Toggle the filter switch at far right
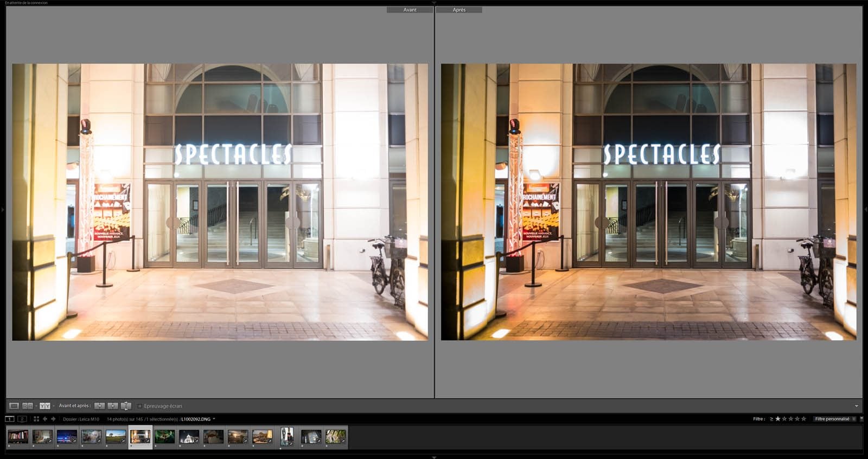 (861, 419)
